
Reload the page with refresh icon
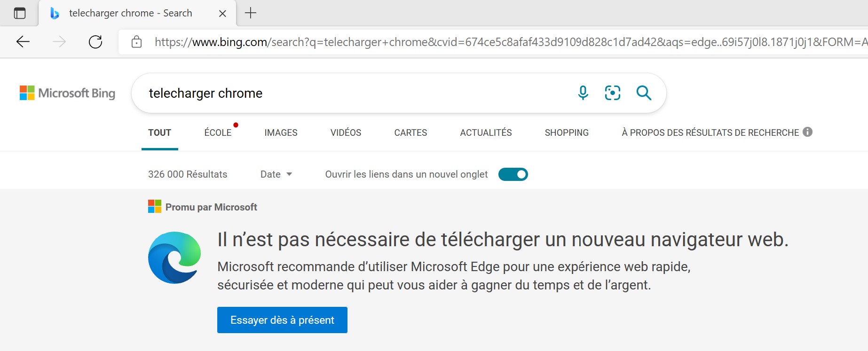[95, 42]
